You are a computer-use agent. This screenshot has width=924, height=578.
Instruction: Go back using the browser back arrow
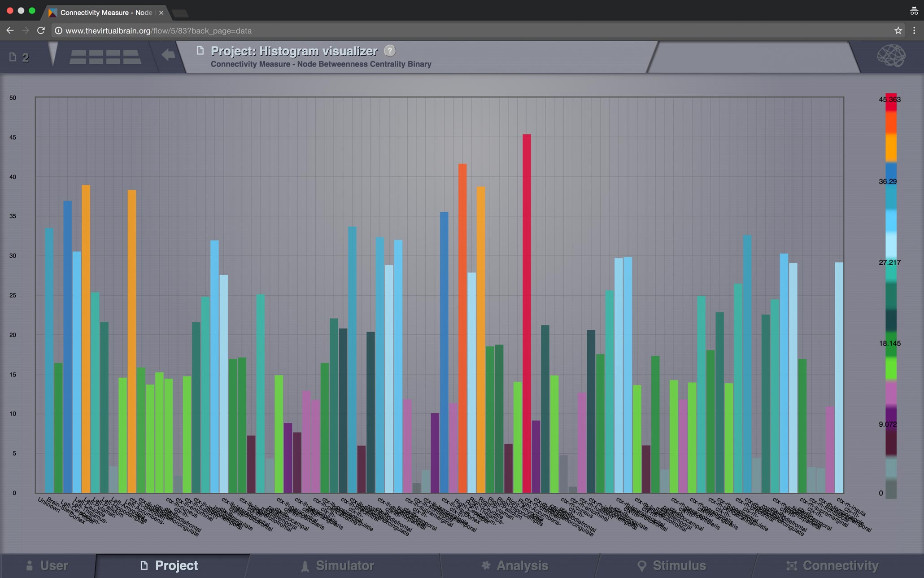pyautogui.click(x=10, y=31)
